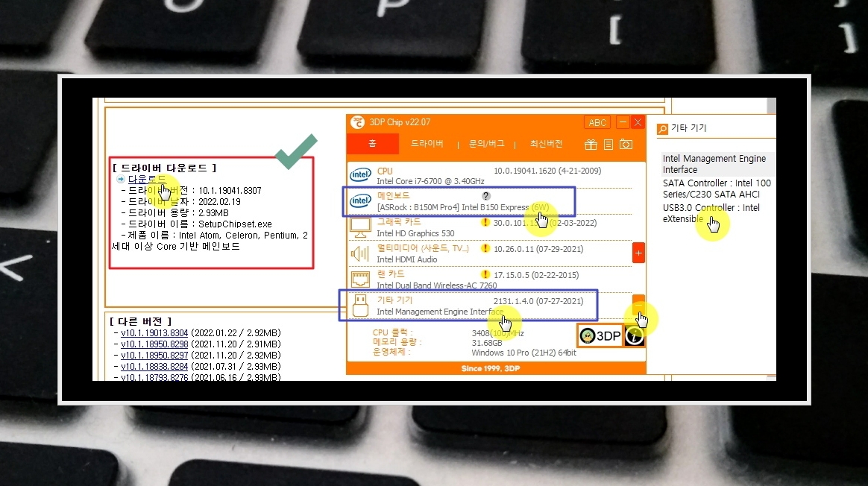Click the 3DP logo button
This screenshot has height=486, width=868.
point(600,335)
